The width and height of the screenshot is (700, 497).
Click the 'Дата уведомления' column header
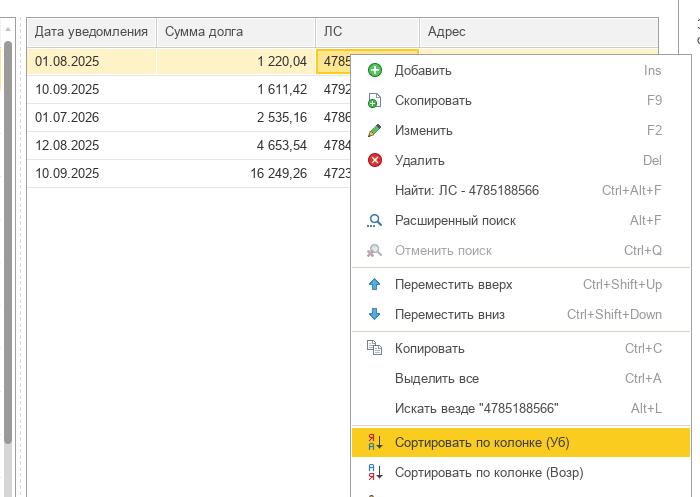(91, 32)
